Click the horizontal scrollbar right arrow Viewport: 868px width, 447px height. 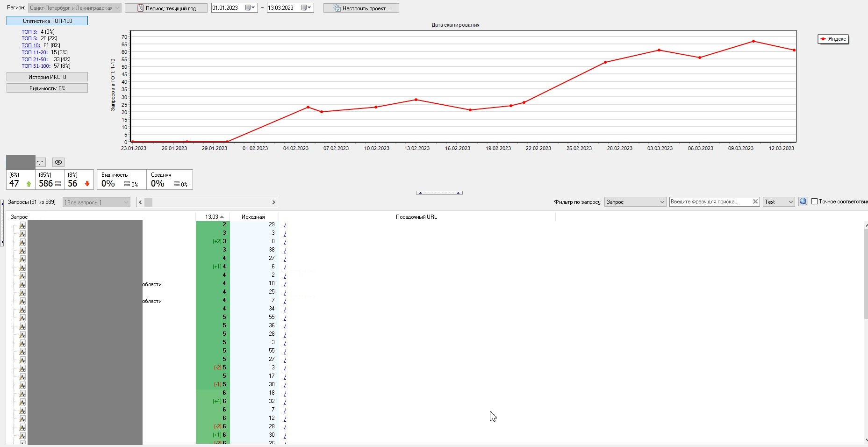click(x=274, y=202)
